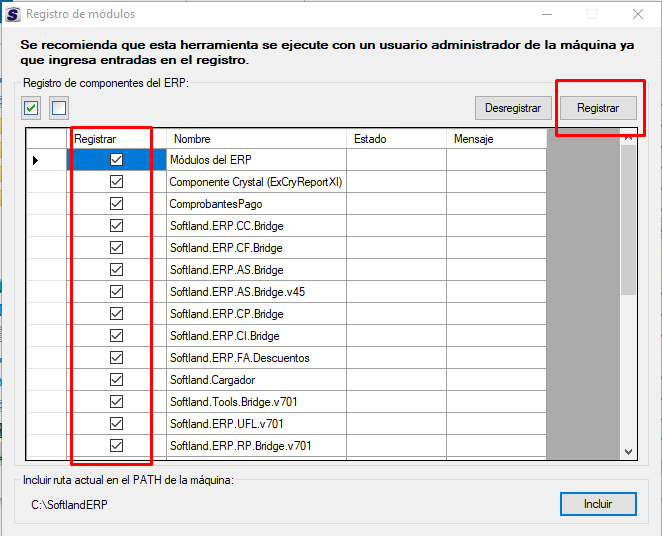Select the Softland.Cargador name cell

(x=256, y=379)
